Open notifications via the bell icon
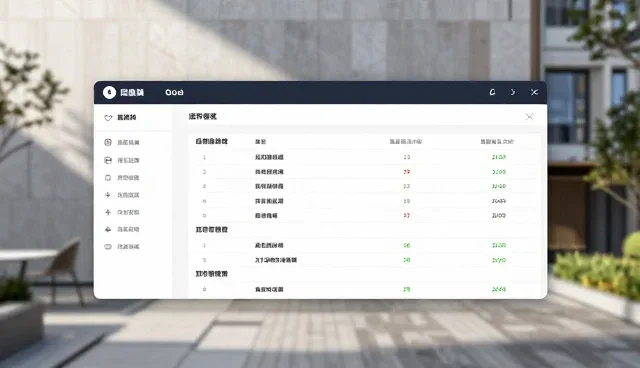 [492, 92]
